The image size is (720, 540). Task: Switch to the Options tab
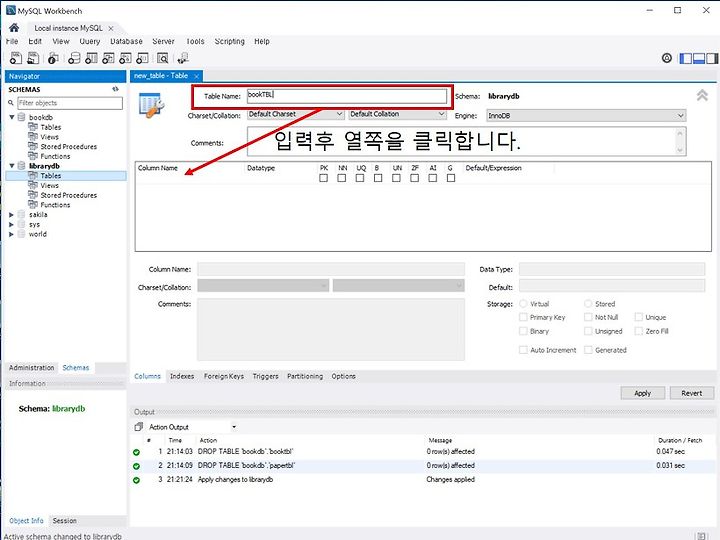(343, 376)
